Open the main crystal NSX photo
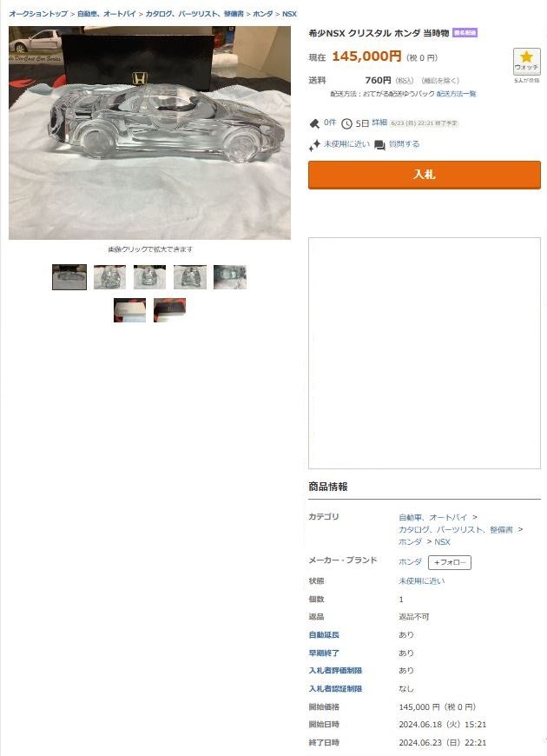The image size is (547, 756). pos(149,133)
